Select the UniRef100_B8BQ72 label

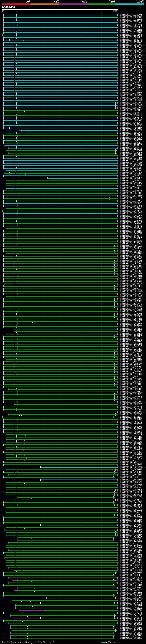[131, 40]
